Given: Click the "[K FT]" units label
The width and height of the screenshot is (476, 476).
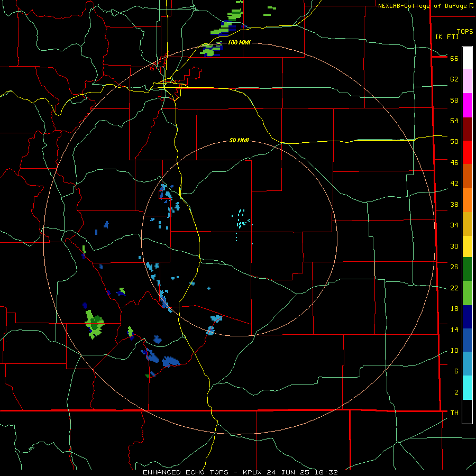Looking at the screenshot, I should coord(447,36).
